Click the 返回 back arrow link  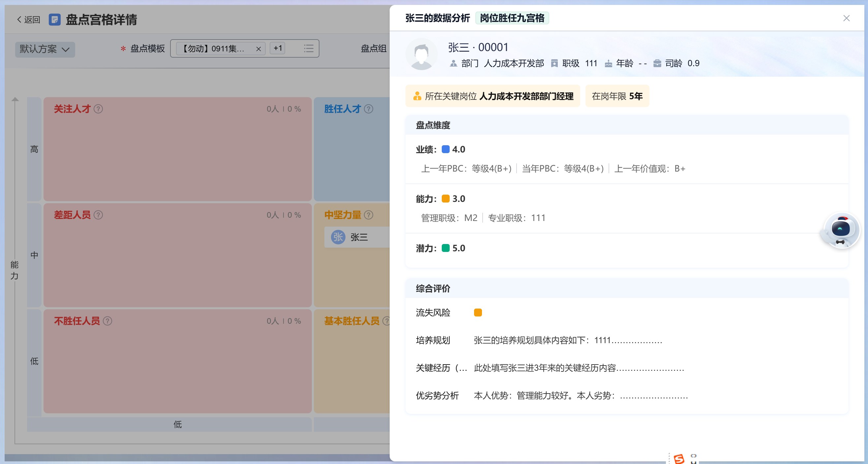(x=28, y=19)
